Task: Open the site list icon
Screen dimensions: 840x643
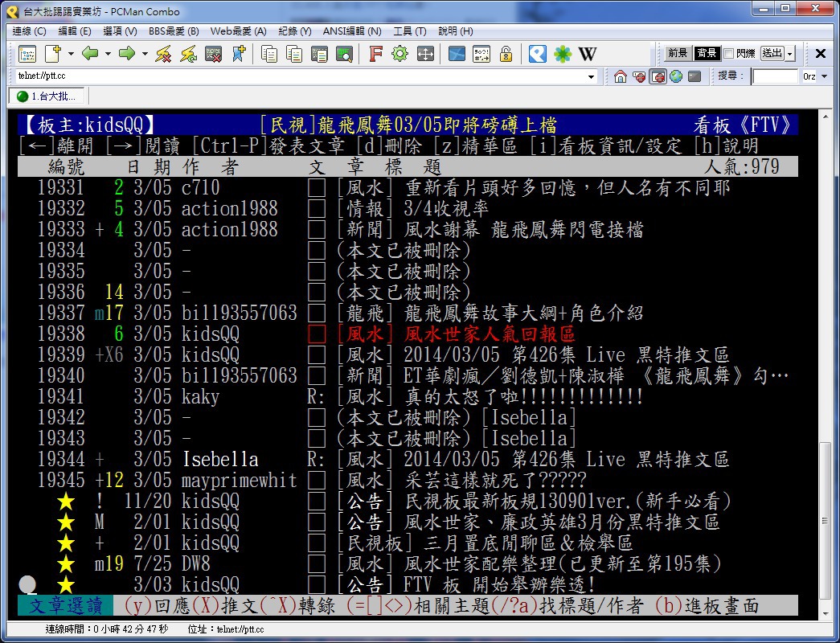Action: (x=27, y=54)
